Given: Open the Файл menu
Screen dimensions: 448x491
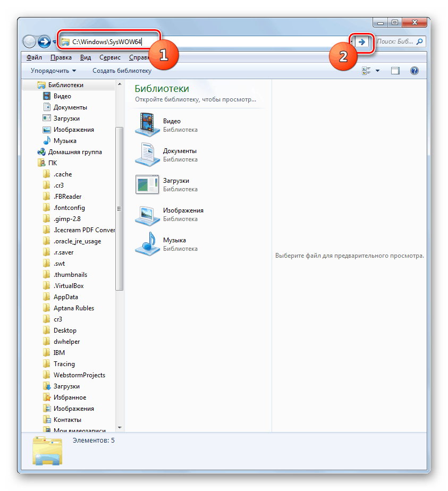Looking at the screenshot, I should 34,57.
